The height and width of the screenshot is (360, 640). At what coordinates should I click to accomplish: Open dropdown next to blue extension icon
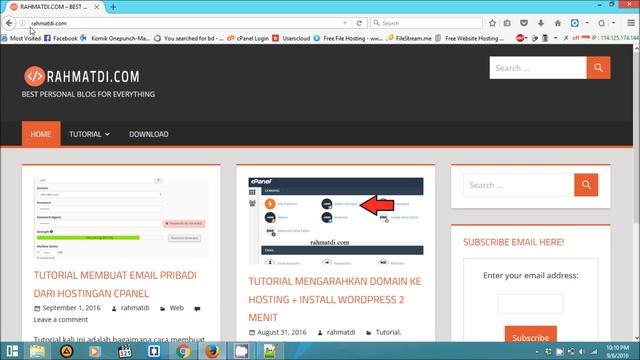pyautogui.click(x=587, y=23)
